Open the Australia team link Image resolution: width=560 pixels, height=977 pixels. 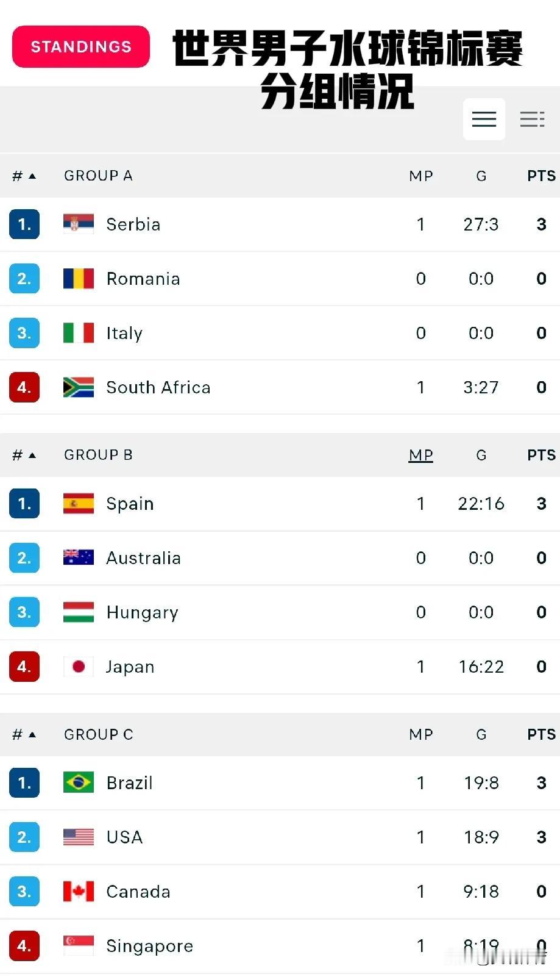point(143,558)
